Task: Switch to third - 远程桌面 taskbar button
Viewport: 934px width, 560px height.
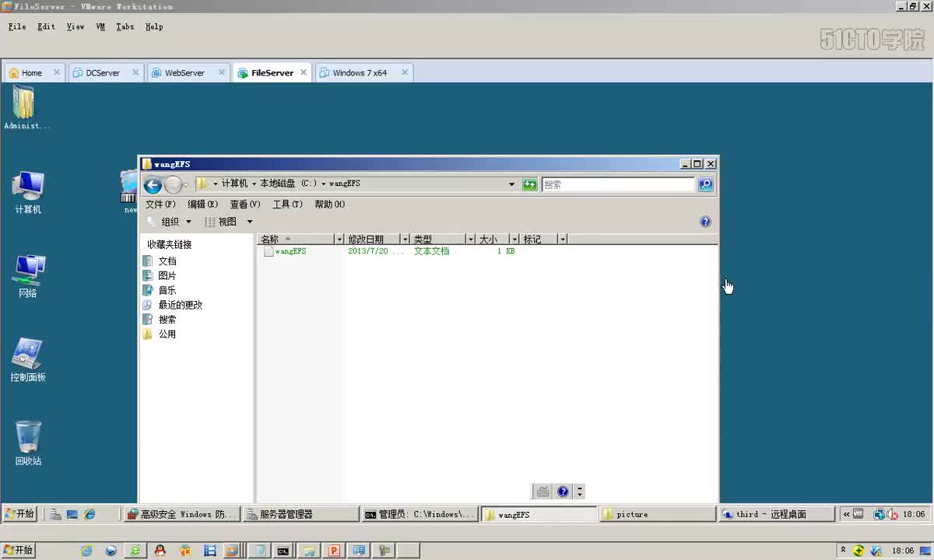Action: pyautogui.click(x=776, y=514)
